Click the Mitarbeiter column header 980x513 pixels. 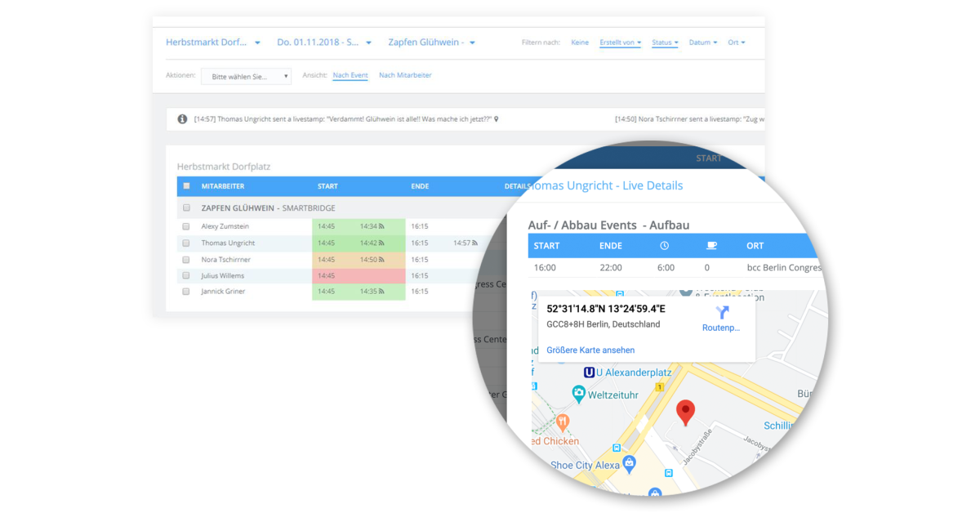point(223,186)
